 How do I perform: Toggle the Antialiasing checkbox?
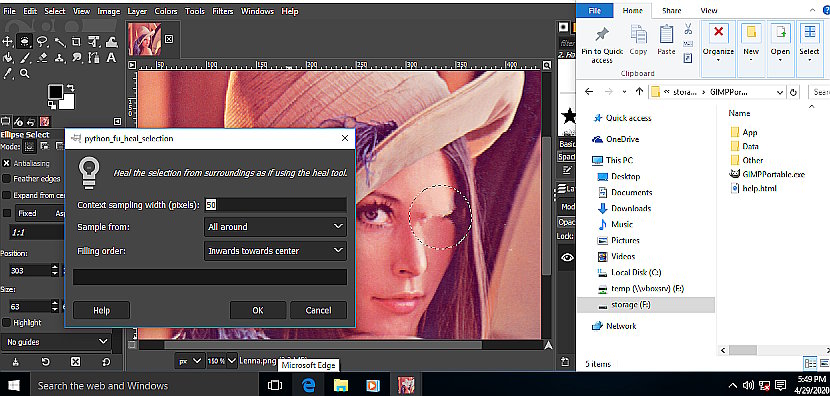pos(7,163)
